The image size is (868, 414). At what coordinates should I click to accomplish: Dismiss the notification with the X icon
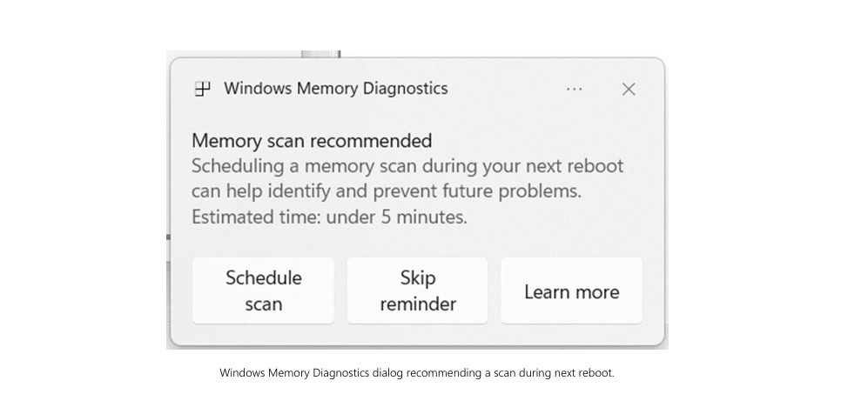(629, 89)
